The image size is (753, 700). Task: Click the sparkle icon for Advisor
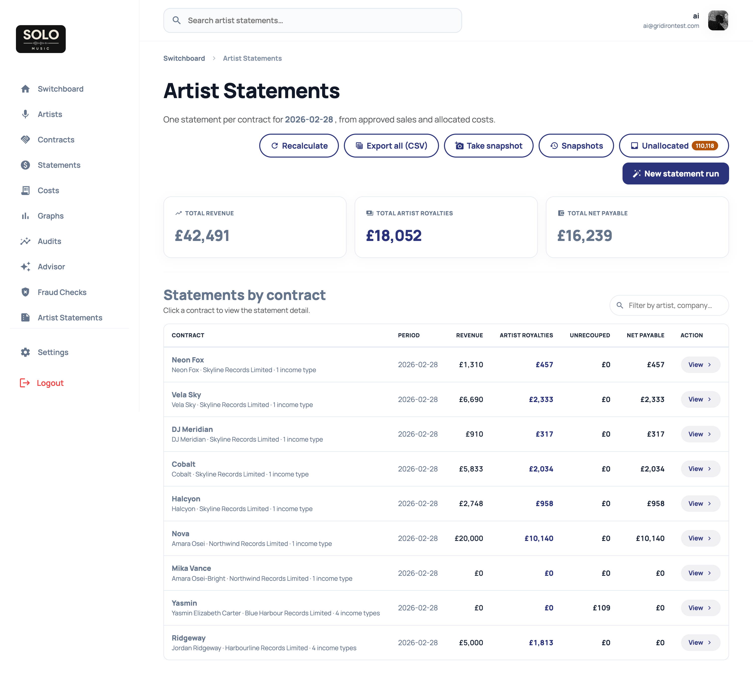(x=25, y=267)
